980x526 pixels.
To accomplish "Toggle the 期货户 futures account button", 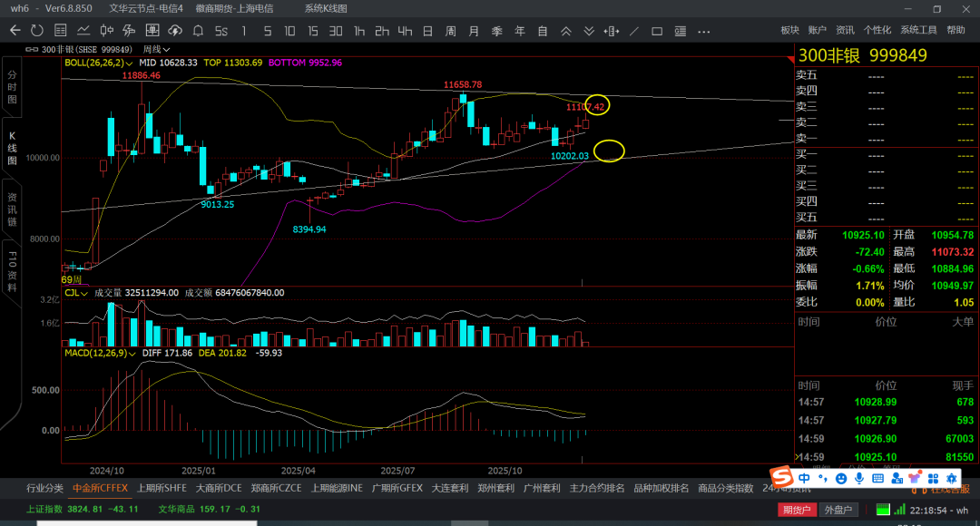I will tap(798, 510).
